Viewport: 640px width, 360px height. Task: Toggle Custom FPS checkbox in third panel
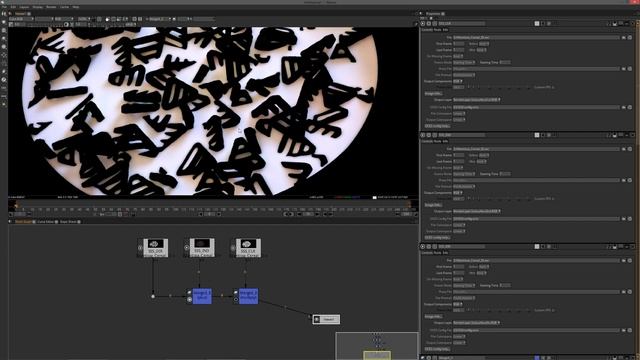552,310
